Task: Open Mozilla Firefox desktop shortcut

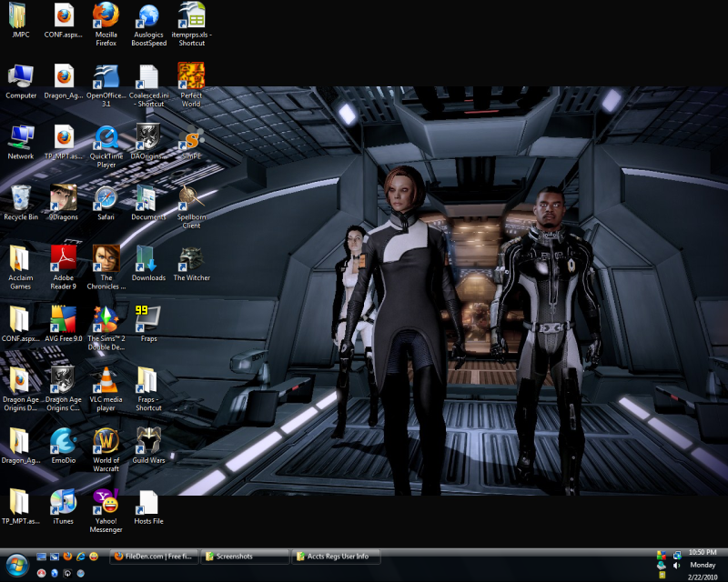Action: [106, 15]
